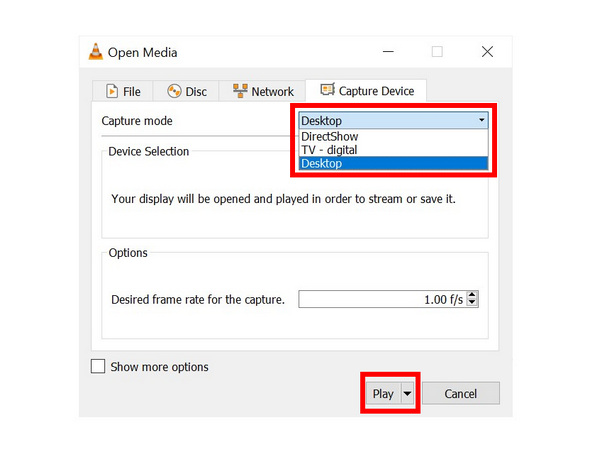Click 'Desired frame rate for the capture.' text

(x=198, y=299)
